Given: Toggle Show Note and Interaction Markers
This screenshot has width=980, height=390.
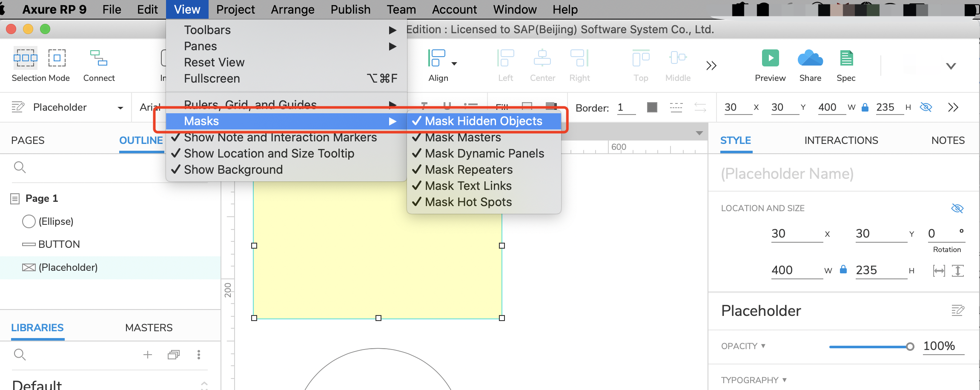Looking at the screenshot, I should tap(286, 138).
